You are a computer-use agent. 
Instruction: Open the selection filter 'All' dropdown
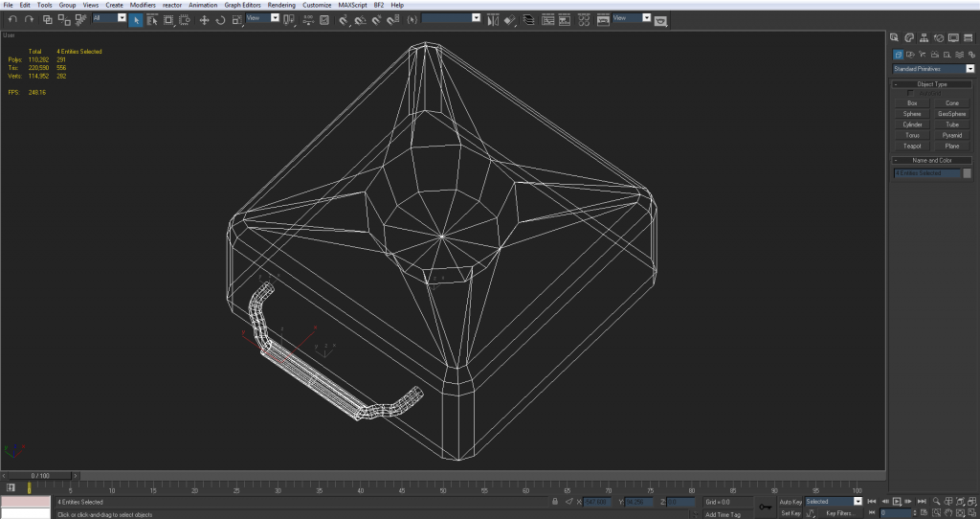109,18
